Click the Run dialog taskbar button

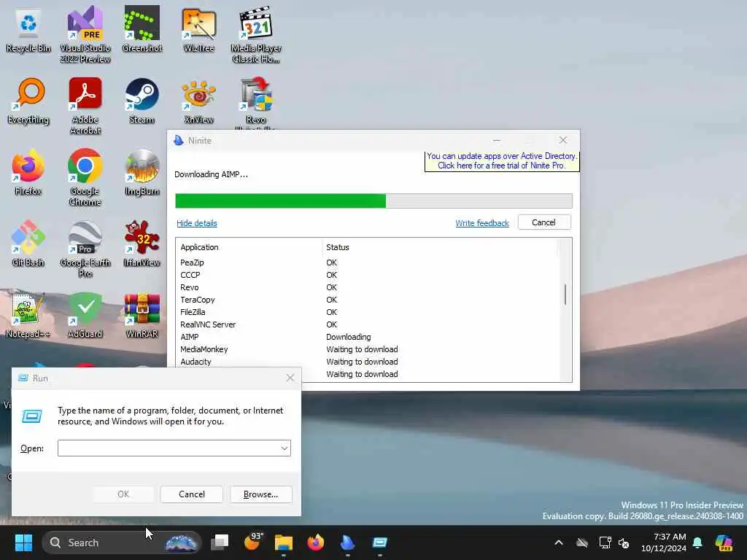click(x=379, y=542)
